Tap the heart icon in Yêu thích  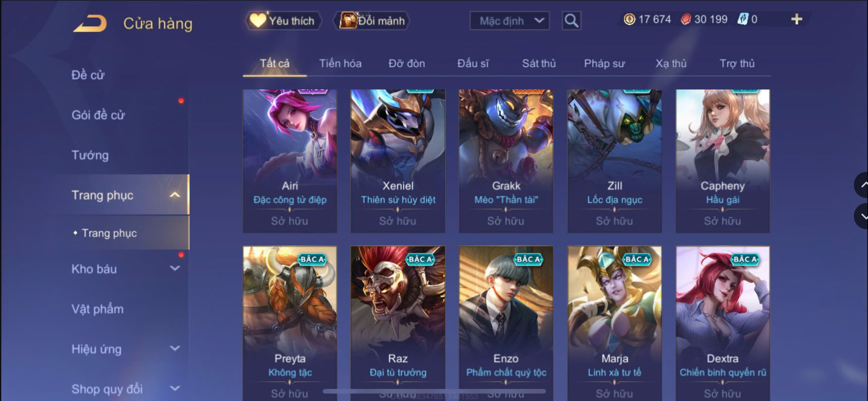click(258, 20)
